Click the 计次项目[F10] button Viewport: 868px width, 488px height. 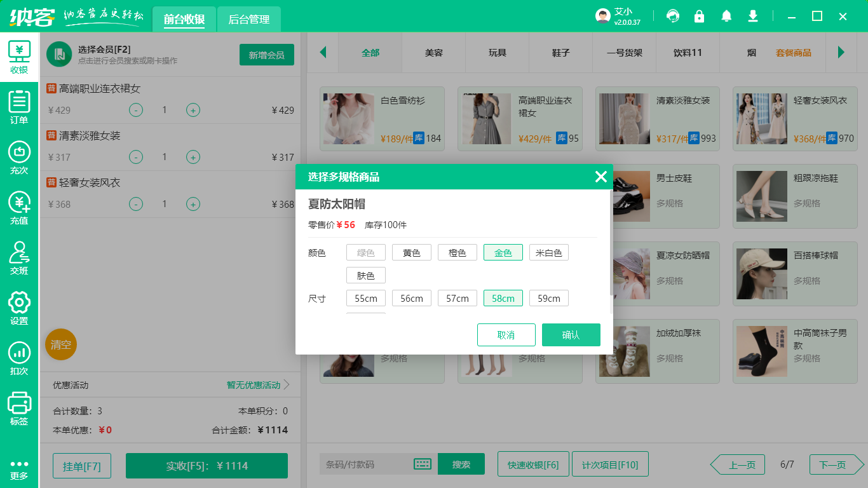coord(610,464)
